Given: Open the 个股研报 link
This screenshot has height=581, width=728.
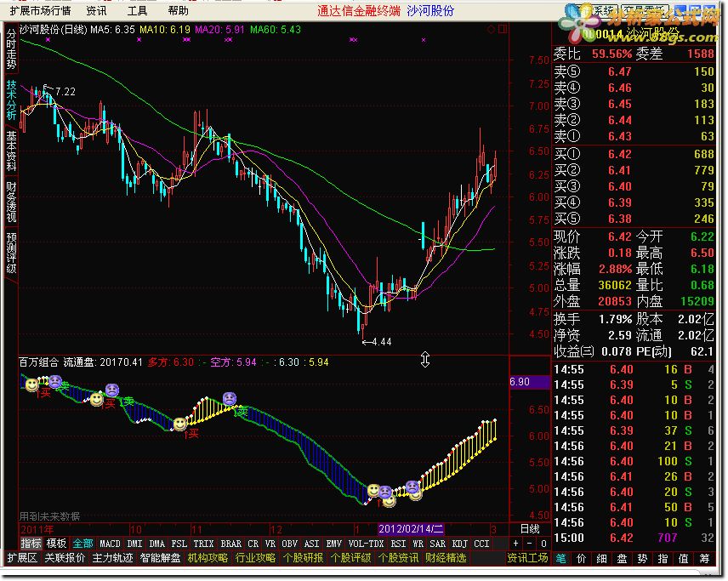Looking at the screenshot, I should pos(303,558).
